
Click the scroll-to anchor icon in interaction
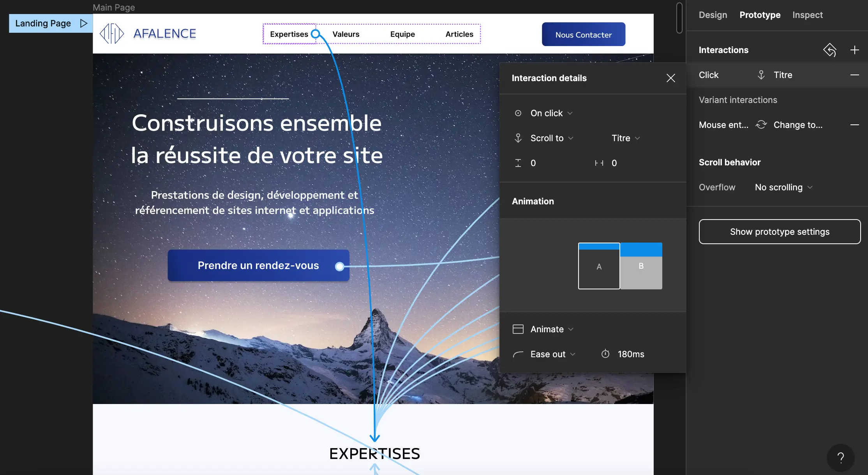(x=518, y=137)
